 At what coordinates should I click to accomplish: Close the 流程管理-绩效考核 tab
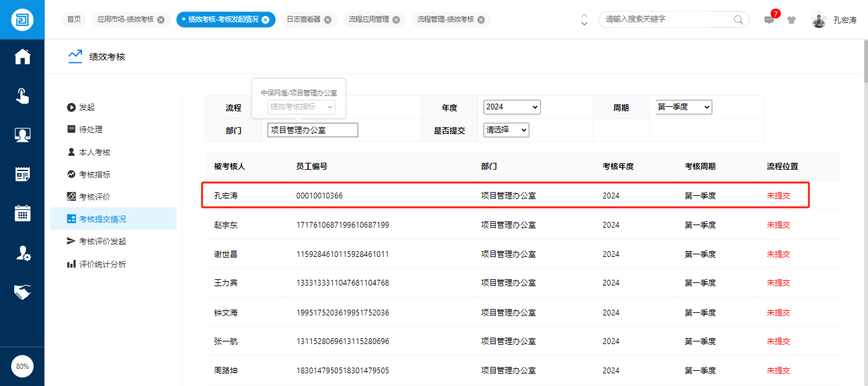[481, 20]
